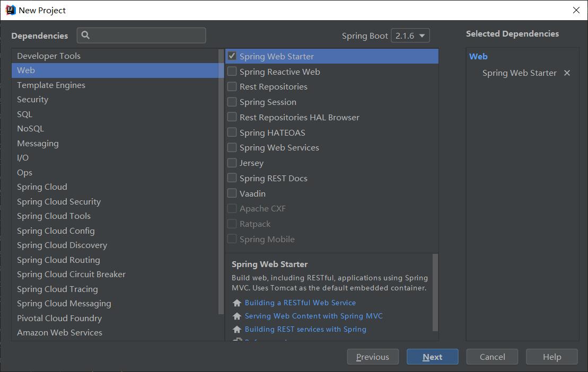Enable the Rest Repositories checkbox

(232, 86)
